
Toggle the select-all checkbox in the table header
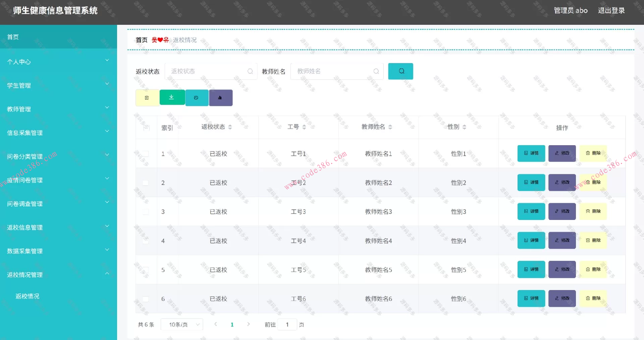pyautogui.click(x=146, y=127)
